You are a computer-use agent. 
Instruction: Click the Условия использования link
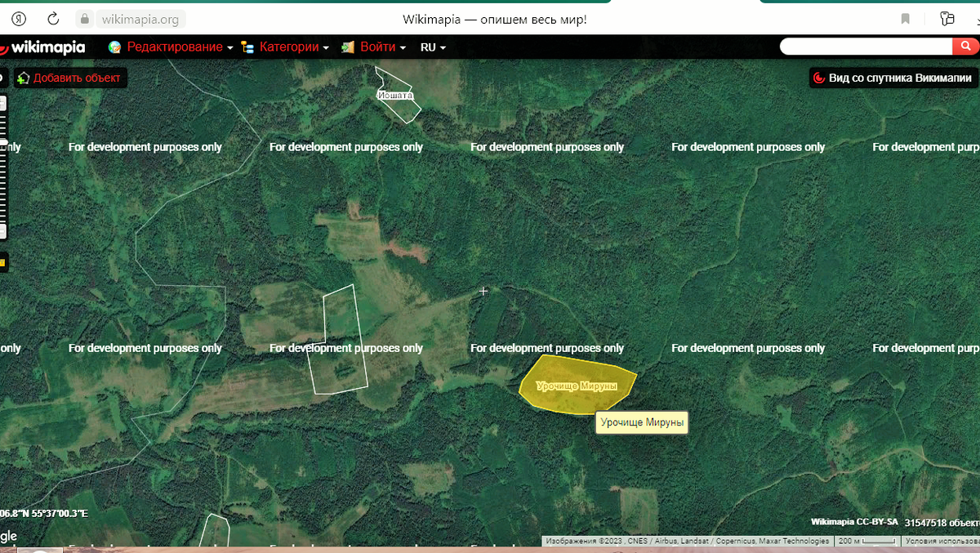pos(945,541)
